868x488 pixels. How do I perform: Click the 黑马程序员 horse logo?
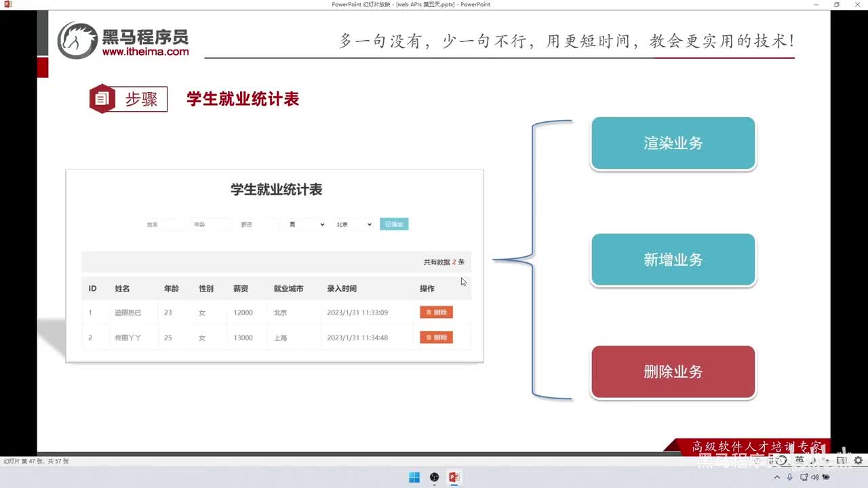(77, 41)
